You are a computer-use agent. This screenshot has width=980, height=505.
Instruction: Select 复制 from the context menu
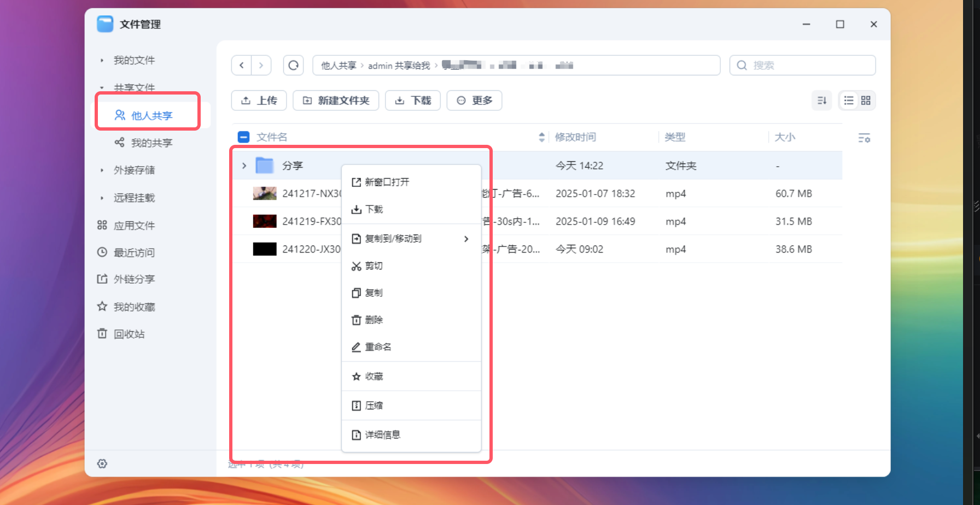point(411,293)
